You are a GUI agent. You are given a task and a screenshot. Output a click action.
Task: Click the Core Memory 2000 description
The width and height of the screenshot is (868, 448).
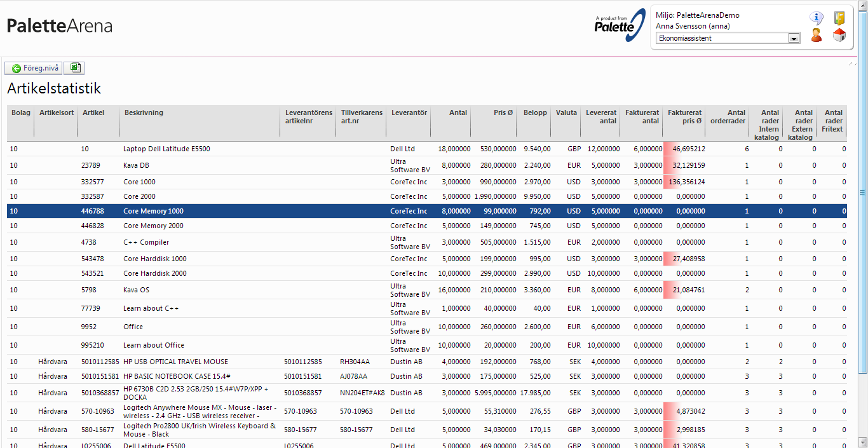coord(153,226)
